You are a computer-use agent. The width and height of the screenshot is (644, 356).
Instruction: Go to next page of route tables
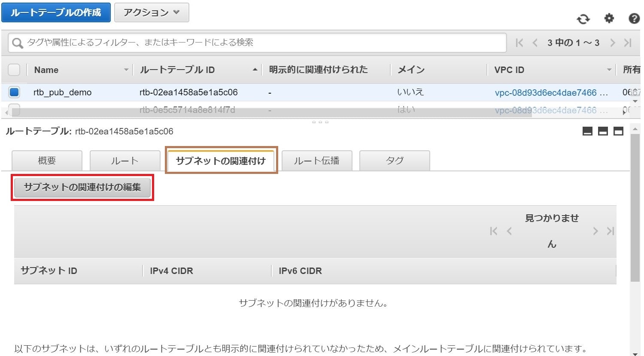613,43
